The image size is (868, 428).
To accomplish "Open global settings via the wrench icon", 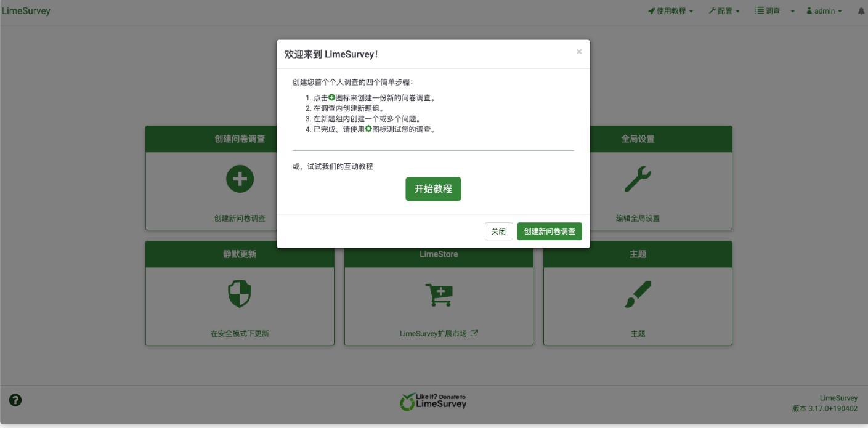I will (638, 178).
